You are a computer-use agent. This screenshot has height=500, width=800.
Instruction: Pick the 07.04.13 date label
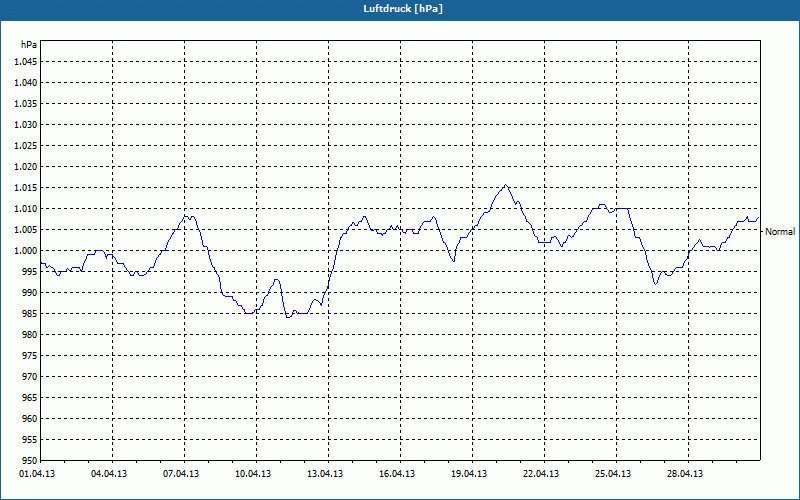[181, 474]
